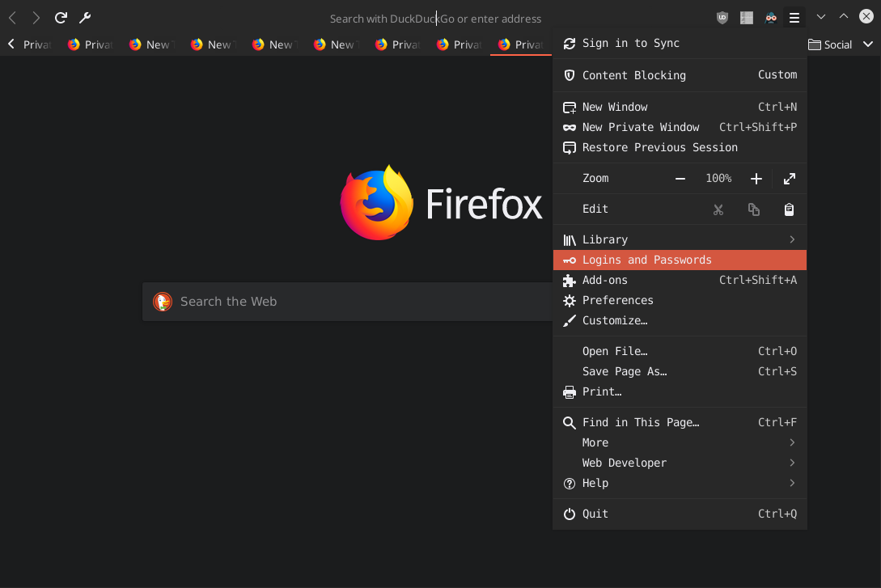Viewport: 881px width, 588px height.
Task: Click the extension icon with round glasses
Action: (771, 18)
